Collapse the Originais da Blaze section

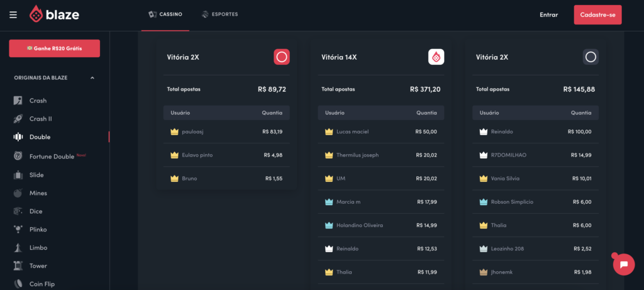[92, 78]
